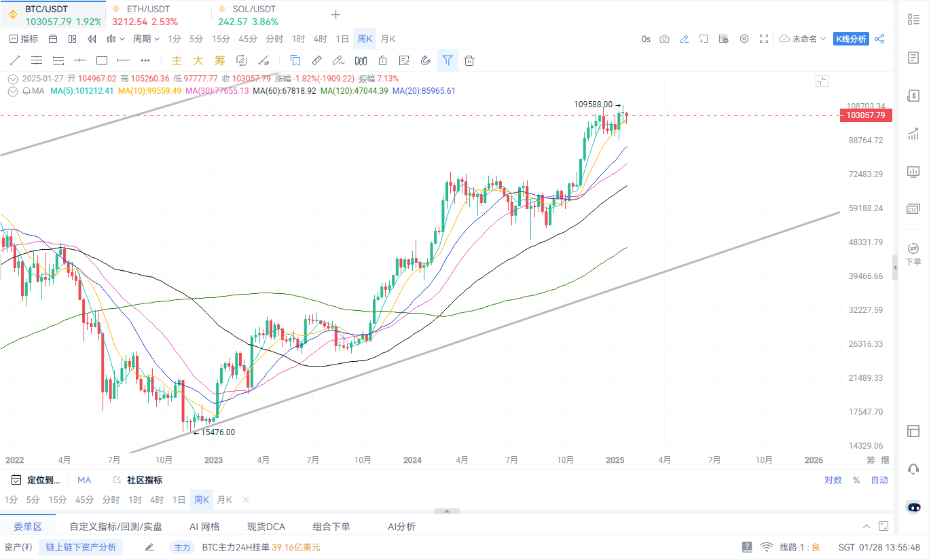Click the K线分析 button
Screen dimensions: 929x560
[851, 39]
